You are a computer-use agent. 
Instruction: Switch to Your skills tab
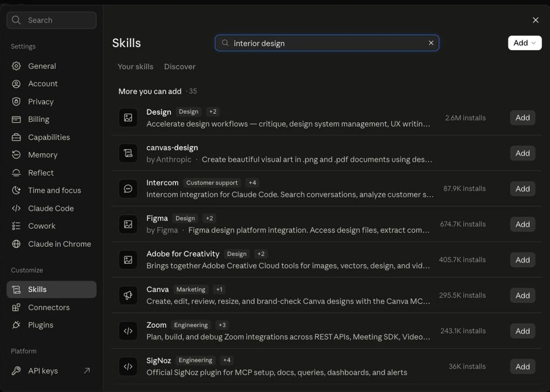click(x=135, y=67)
